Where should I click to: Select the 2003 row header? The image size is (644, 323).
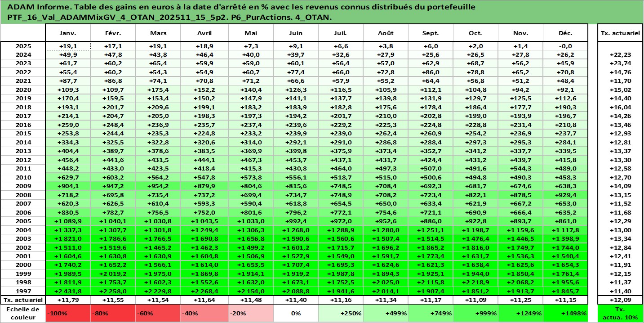click(x=23, y=238)
